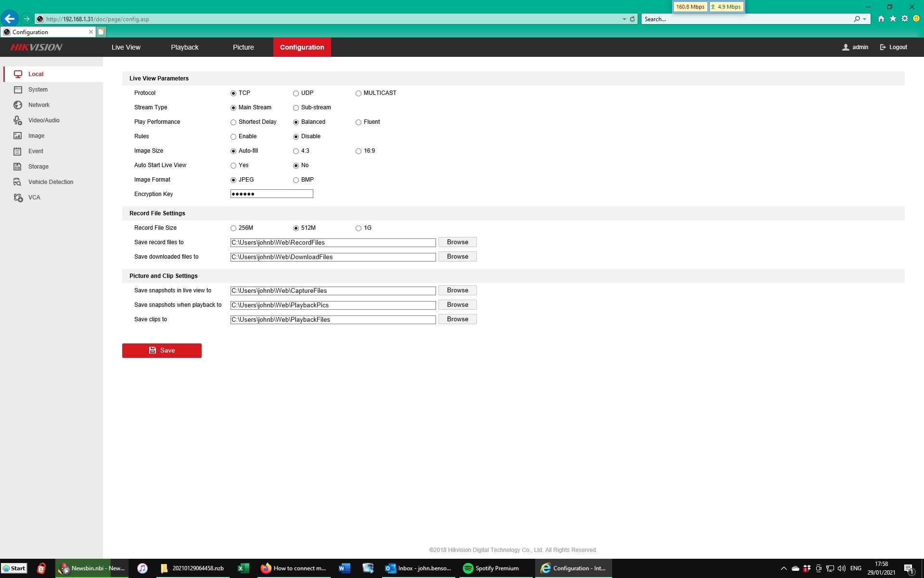Click the Storage settings icon in sidebar
The image size is (924, 578).
pos(18,167)
